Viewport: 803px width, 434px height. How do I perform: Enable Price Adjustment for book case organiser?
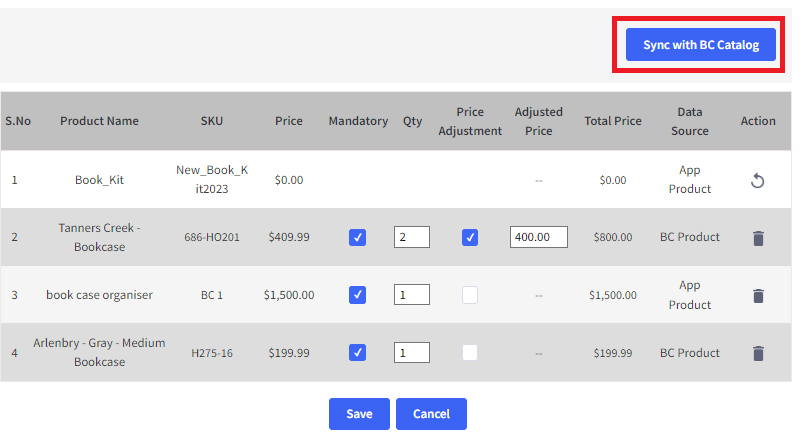(470, 295)
